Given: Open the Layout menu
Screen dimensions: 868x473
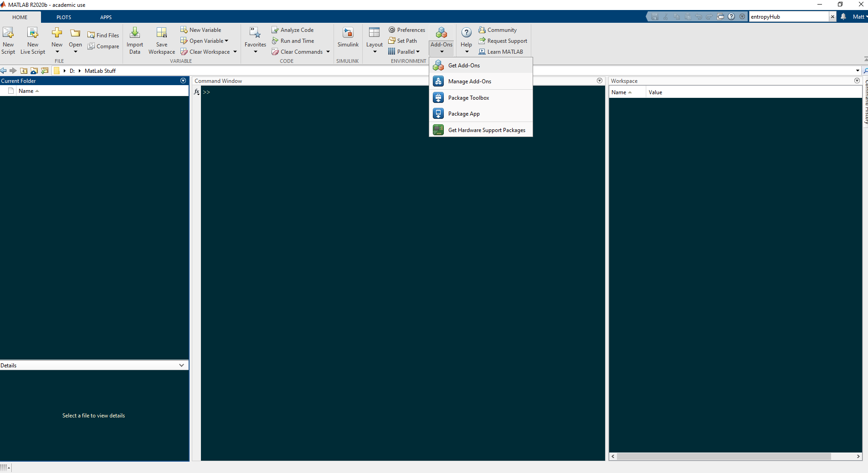Looking at the screenshot, I should coord(375,41).
